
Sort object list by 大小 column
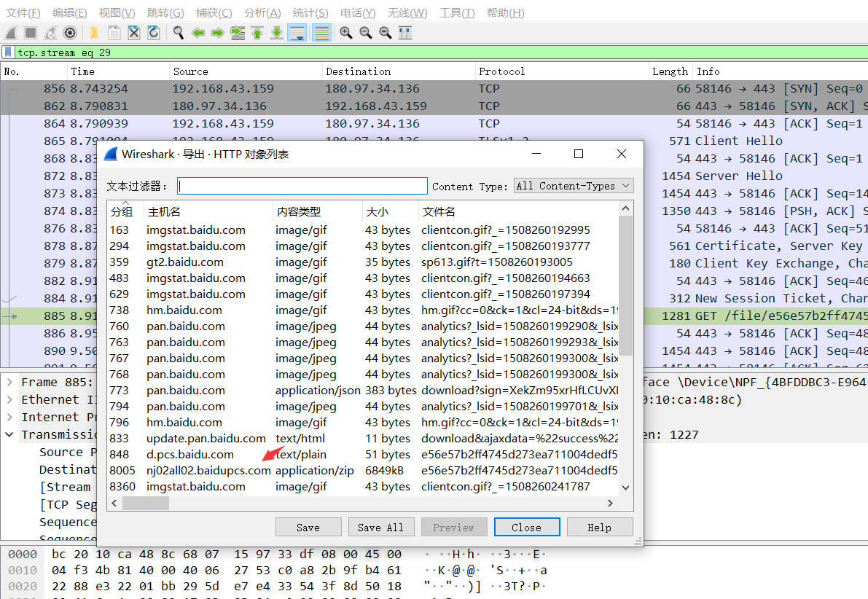(x=390, y=211)
